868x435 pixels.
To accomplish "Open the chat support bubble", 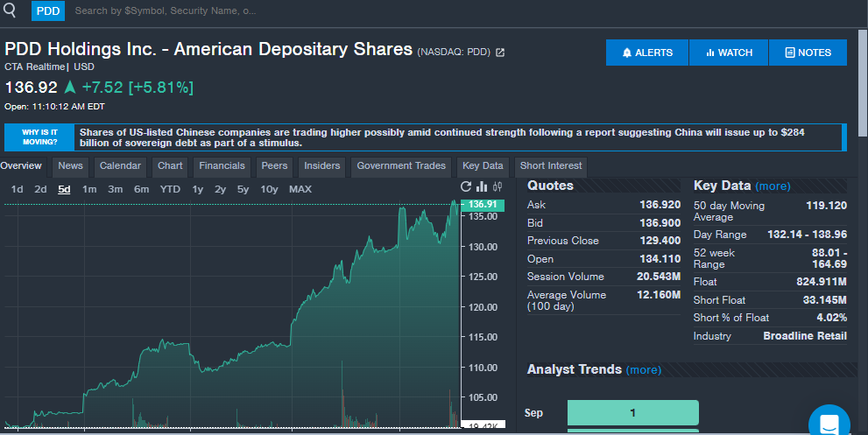I will click(x=829, y=424).
